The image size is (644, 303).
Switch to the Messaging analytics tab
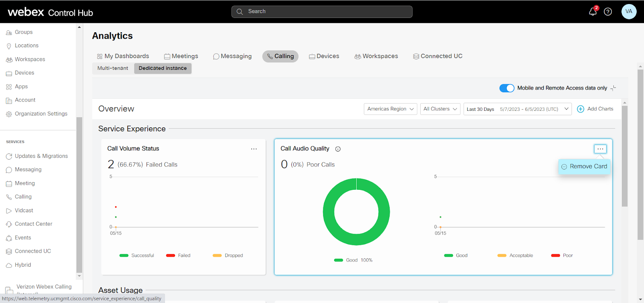(x=232, y=56)
